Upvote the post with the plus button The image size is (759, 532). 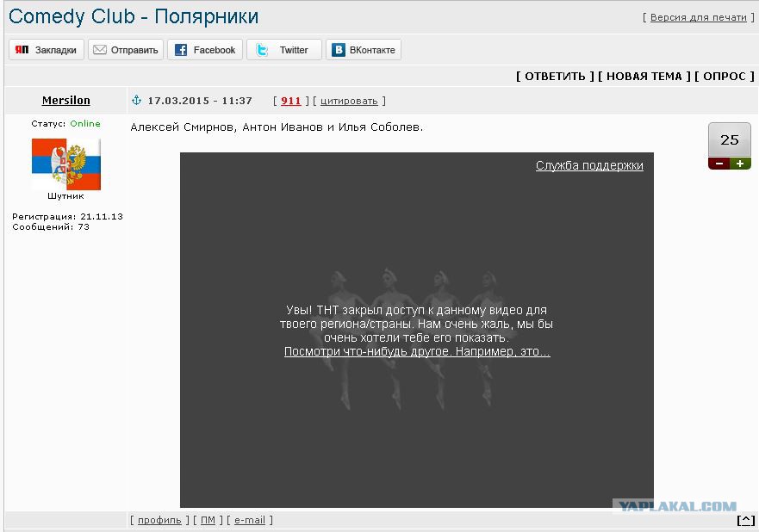pos(740,164)
